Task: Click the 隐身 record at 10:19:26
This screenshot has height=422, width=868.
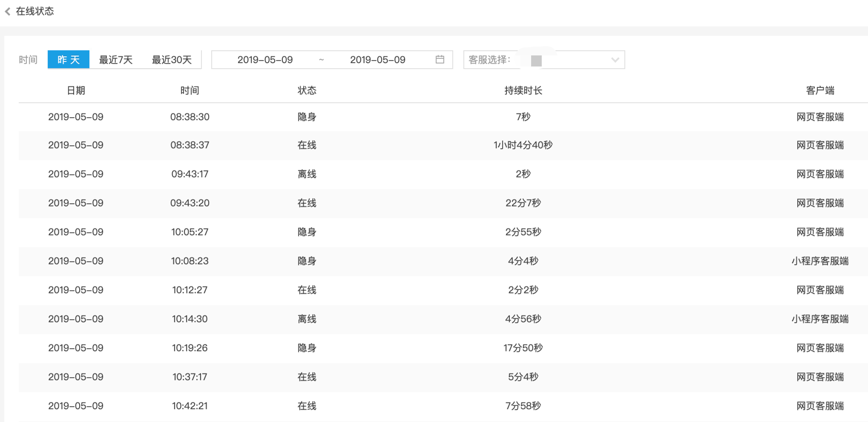Action: pyautogui.click(x=307, y=348)
